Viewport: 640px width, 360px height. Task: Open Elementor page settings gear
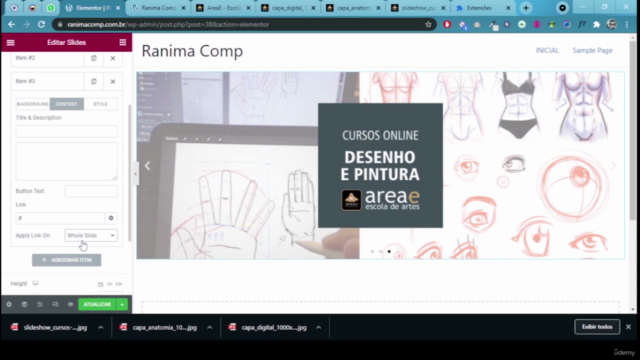tap(9, 304)
